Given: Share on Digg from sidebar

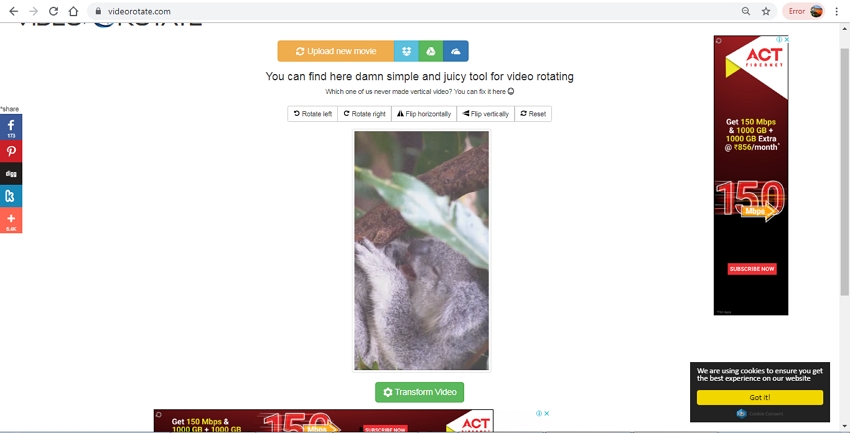Looking at the screenshot, I should (x=11, y=174).
